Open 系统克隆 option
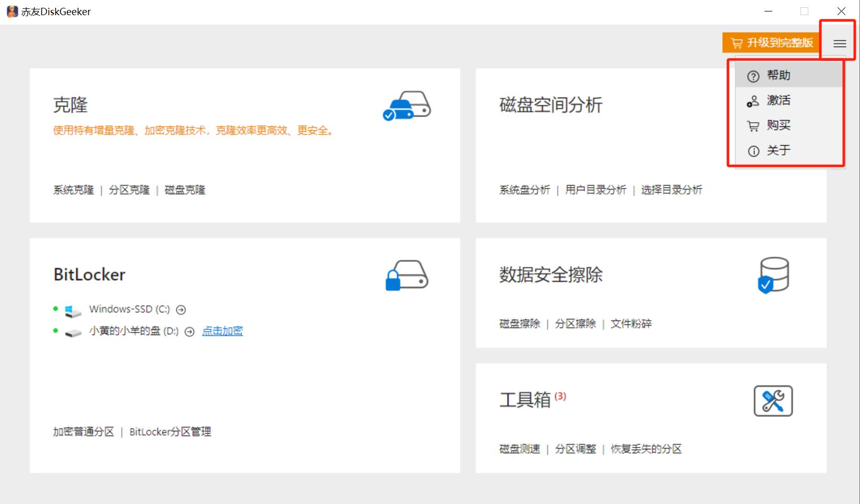The image size is (860, 504). click(x=74, y=190)
